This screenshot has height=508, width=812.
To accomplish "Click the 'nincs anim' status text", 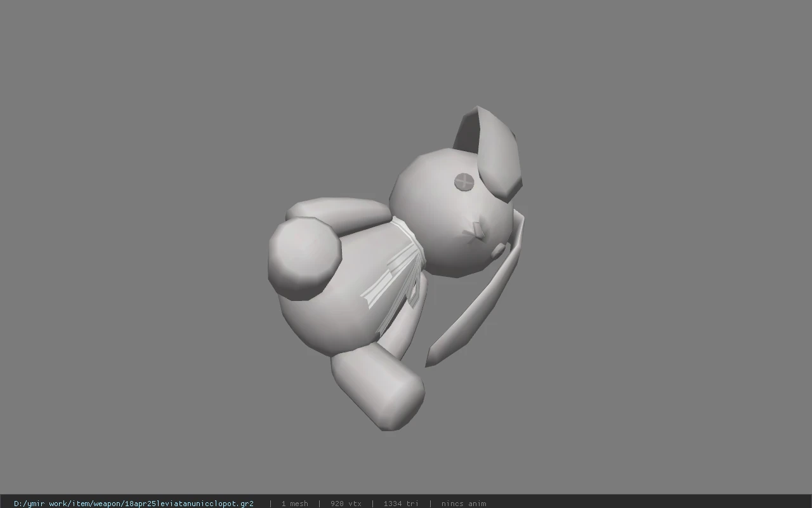I will tap(464, 504).
